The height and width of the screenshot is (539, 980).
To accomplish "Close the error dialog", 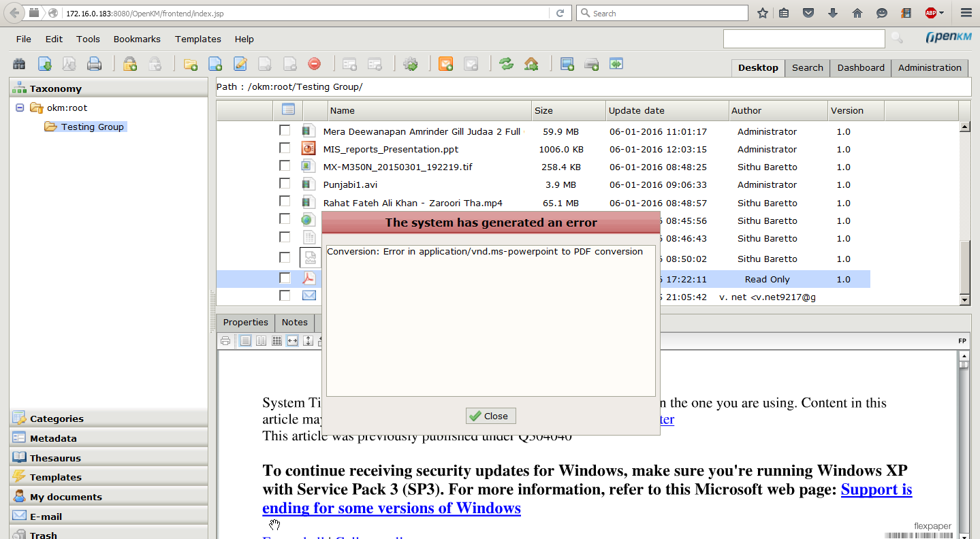I will pyautogui.click(x=490, y=416).
